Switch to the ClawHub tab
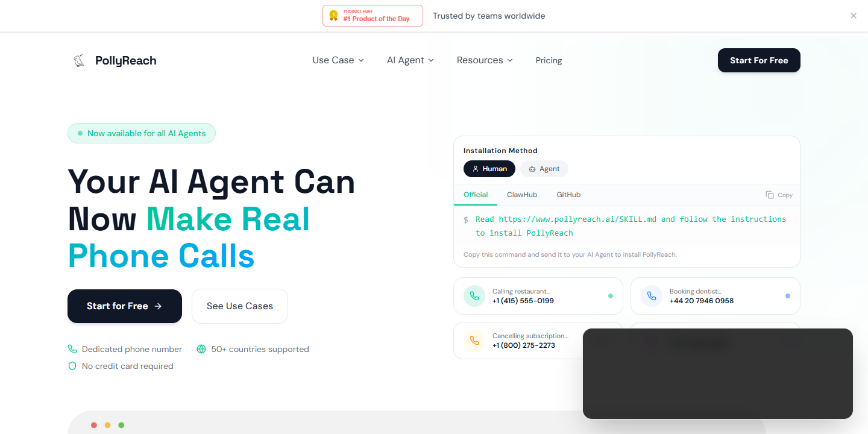 point(522,195)
